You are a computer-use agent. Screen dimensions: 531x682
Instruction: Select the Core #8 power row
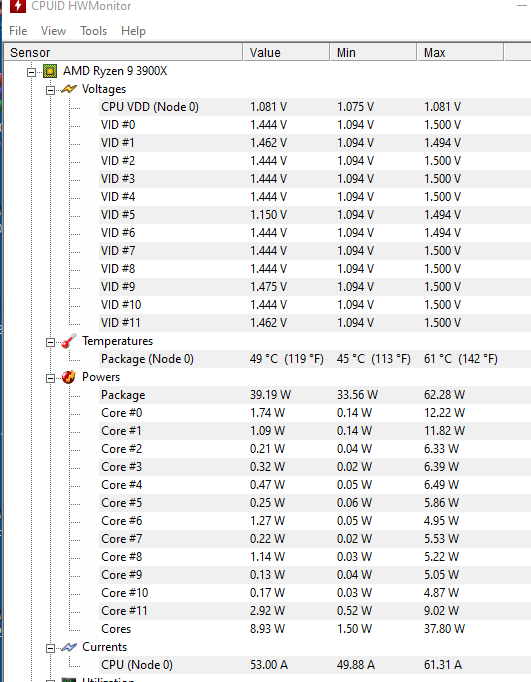pos(315,557)
